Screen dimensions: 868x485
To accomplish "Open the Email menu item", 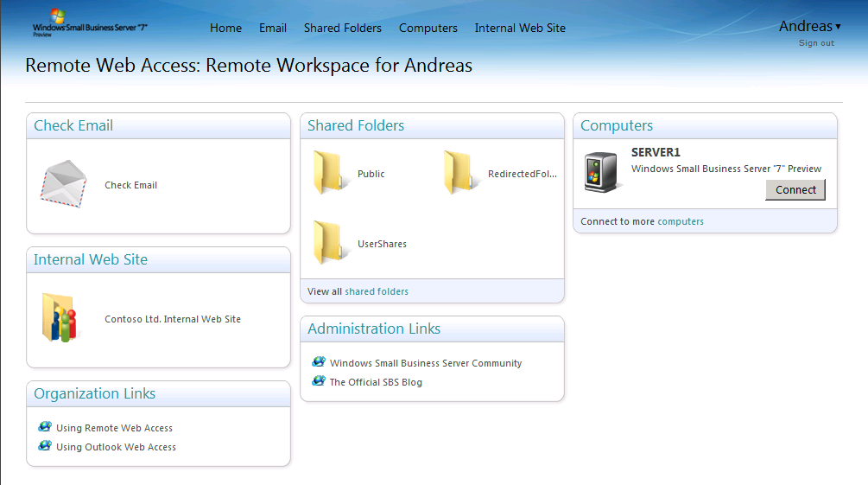I will tap(273, 28).
